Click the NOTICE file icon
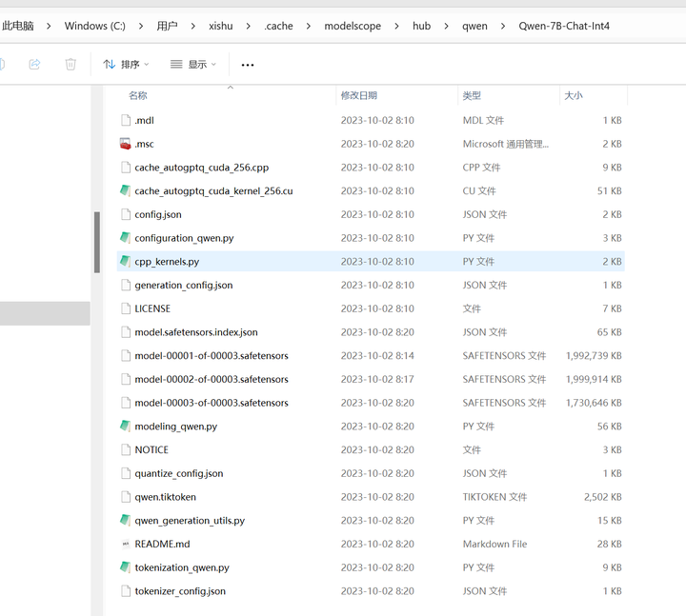This screenshot has height=616, width=686. [126, 450]
